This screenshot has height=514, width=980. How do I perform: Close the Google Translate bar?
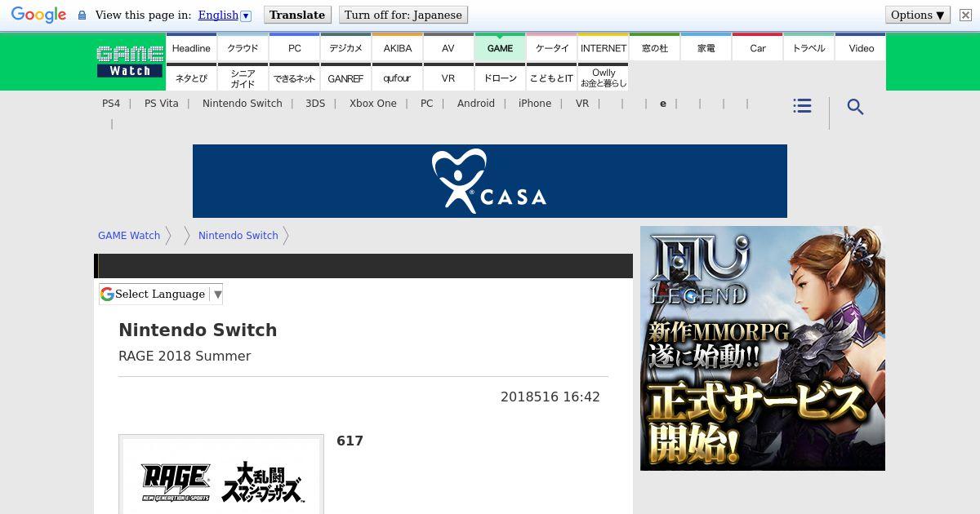(965, 15)
